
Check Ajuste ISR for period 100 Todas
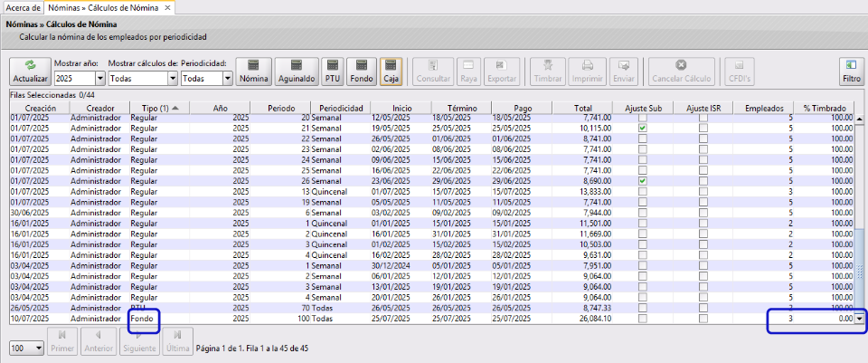point(703,319)
